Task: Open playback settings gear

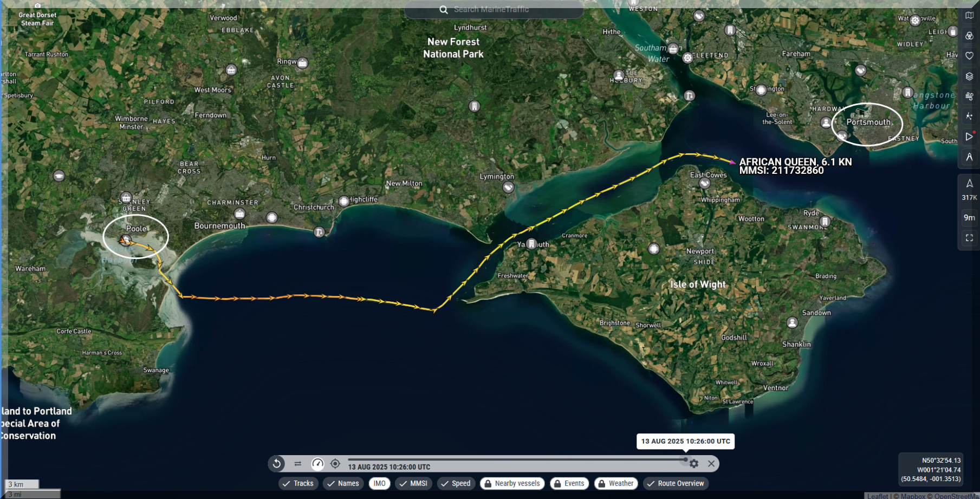Action: coord(694,464)
